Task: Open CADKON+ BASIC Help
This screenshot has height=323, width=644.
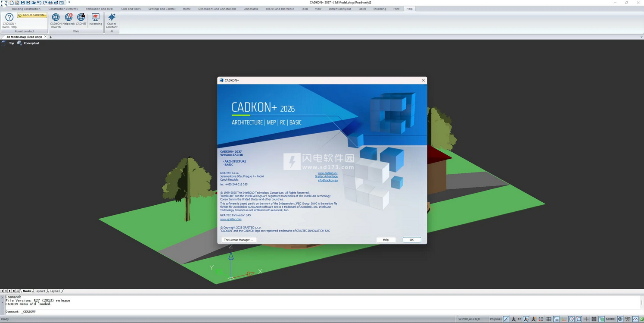Action: point(9,21)
